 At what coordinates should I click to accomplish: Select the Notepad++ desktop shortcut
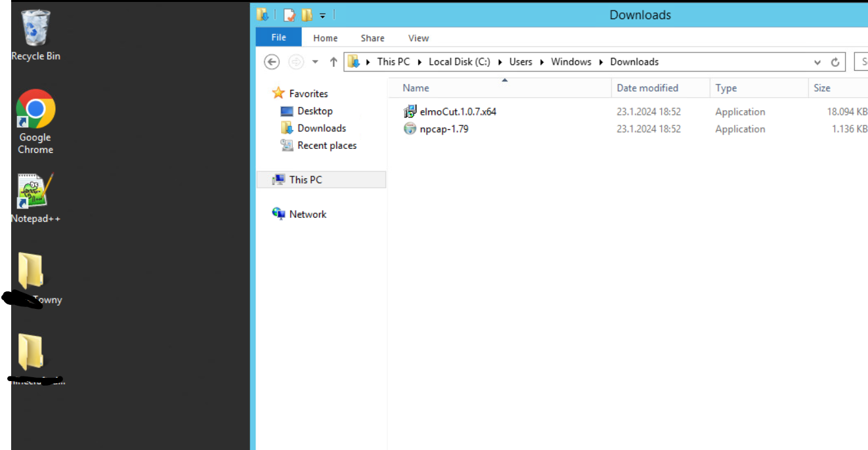pyautogui.click(x=35, y=198)
